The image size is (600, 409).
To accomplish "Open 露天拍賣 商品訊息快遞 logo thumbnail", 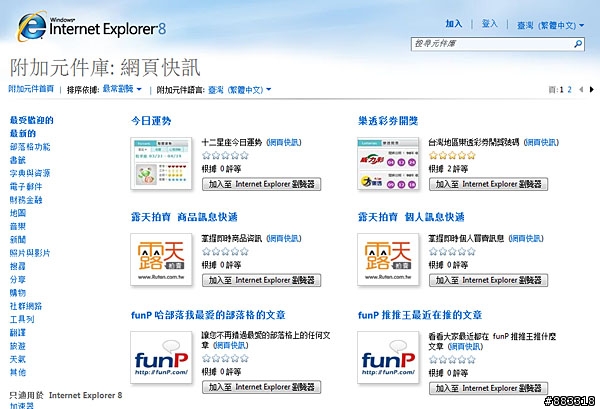I will [161, 260].
